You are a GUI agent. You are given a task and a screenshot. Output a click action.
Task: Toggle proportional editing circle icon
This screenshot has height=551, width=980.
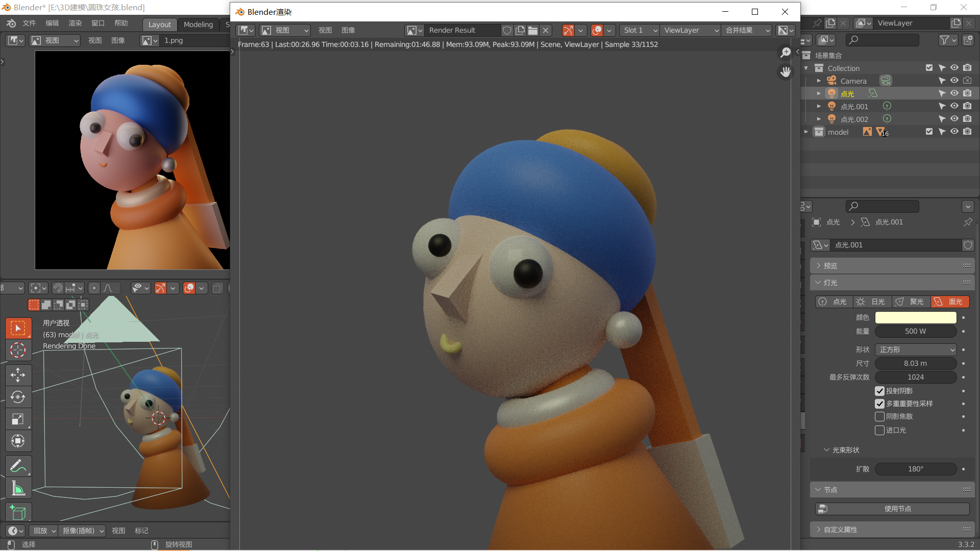click(94, 288)
